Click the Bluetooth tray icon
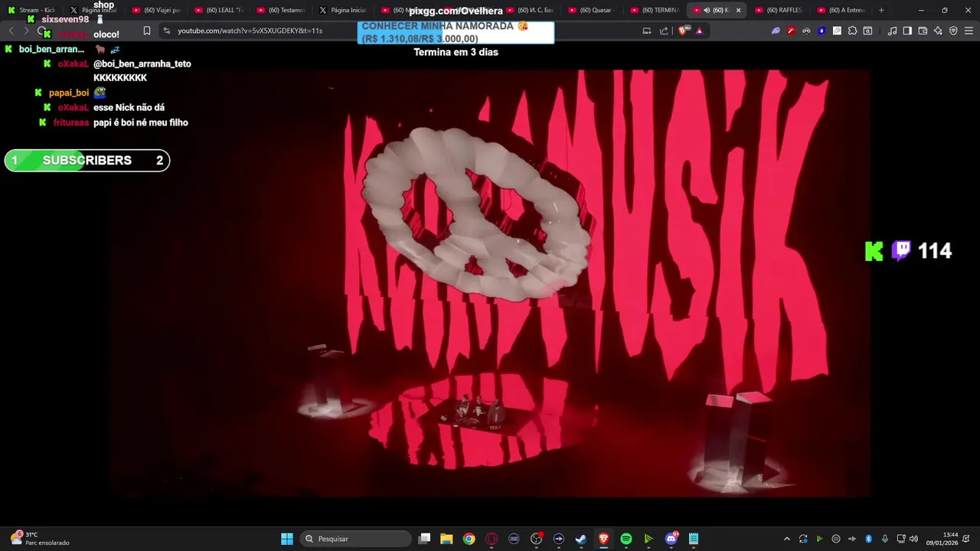The height and width of the screenshot is (551, 980). 868,539
